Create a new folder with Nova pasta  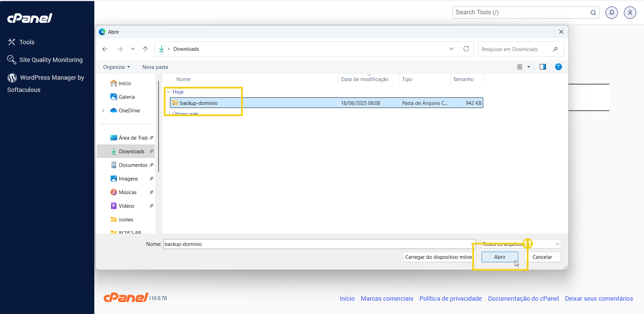pyautogui.click(x=155, y=67)
